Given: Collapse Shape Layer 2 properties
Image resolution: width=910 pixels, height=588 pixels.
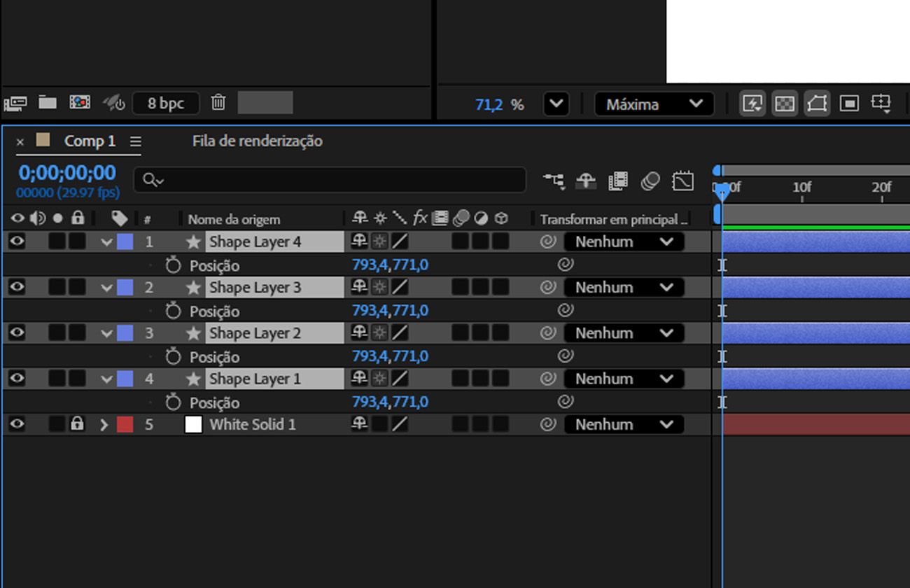Looking at the screenshot, I should (x=106, y=333).
